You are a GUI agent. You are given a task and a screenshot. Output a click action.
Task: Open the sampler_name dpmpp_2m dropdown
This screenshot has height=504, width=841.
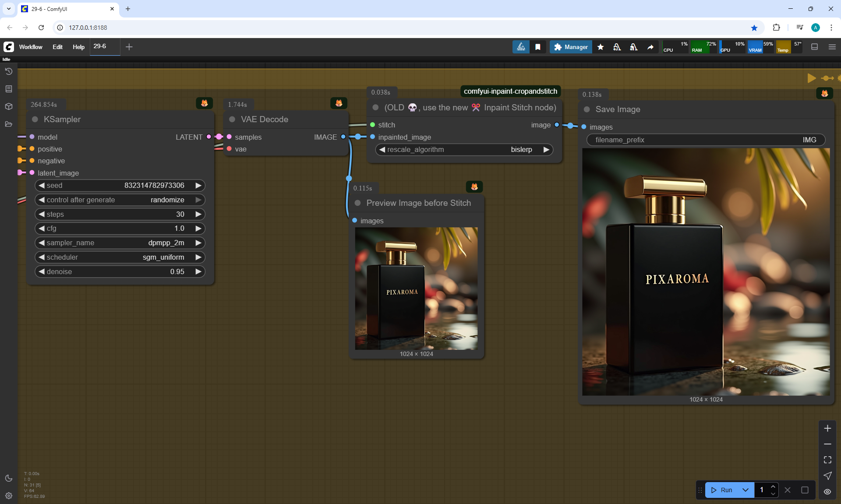(x=120, y=243)
